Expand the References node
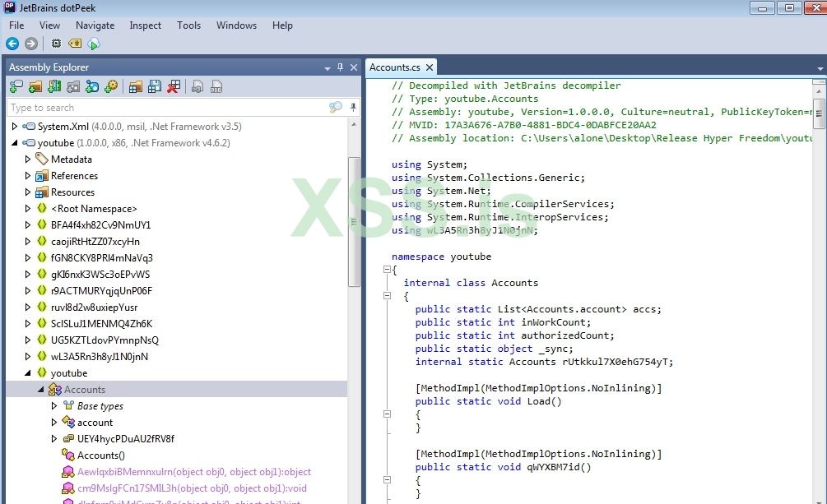The width and height of the screenshot is (827, 504). pos(28,176)
